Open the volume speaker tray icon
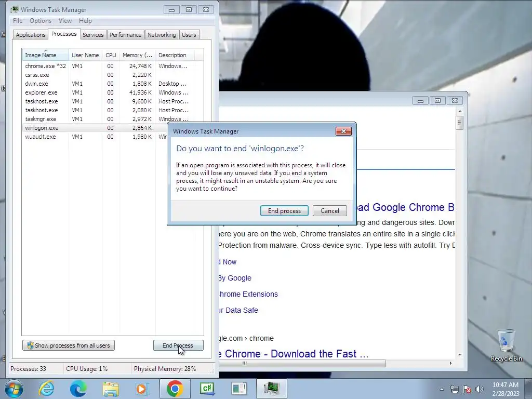Image resolution: width=532 pixels, height=399 pixels. pyautogui.click(x=480, y=389)
